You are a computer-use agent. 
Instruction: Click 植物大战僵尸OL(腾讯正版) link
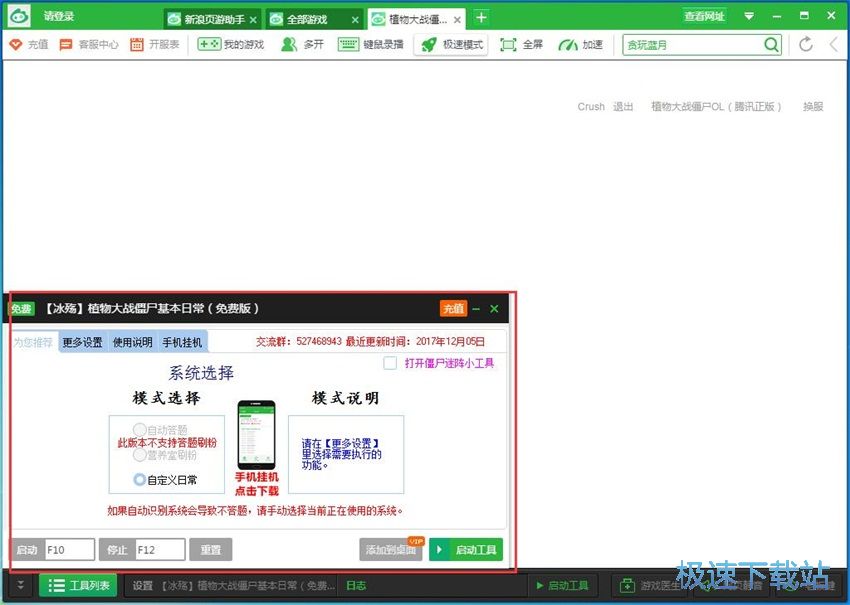coord(716,107)
